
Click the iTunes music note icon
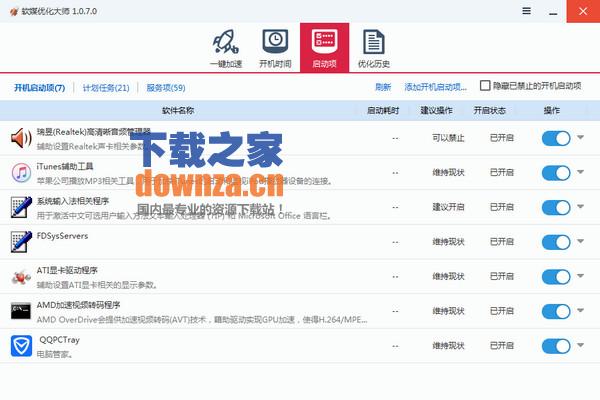pos(21,173)
